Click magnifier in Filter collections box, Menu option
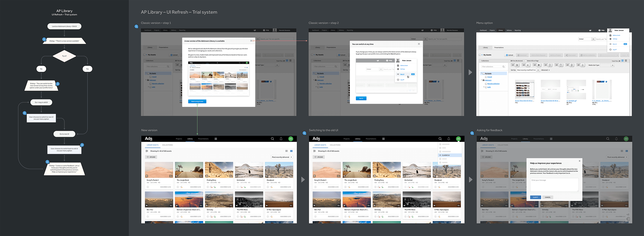644x236 pixels. tap(504, 67)
